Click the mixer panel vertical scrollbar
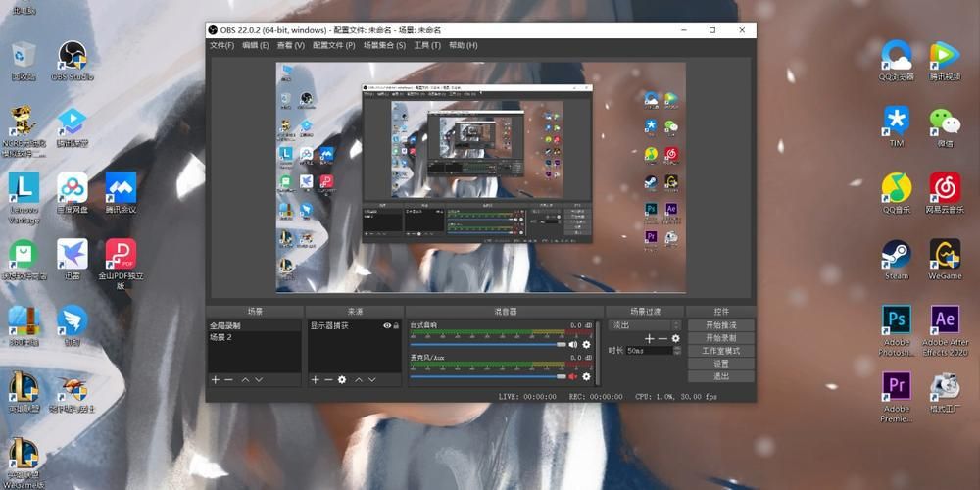This screenshot has height=490, width=980. click(x=598, y=353)
